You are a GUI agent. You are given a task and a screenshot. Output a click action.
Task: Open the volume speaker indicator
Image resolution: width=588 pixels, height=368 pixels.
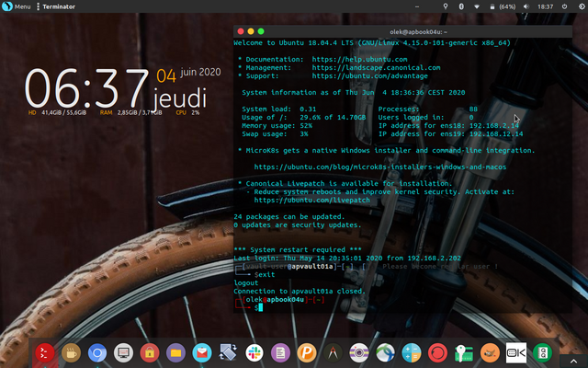(x=526, y=6)
